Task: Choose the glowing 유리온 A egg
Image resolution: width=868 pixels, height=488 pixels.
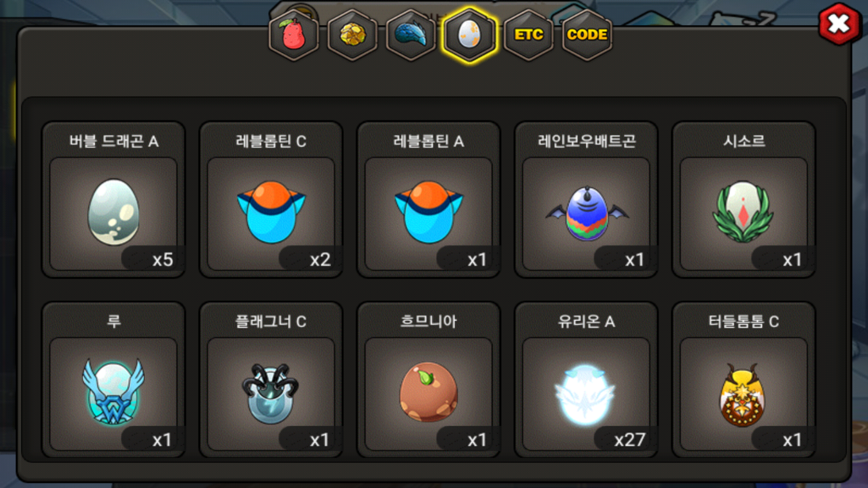Action: [586, 380]
